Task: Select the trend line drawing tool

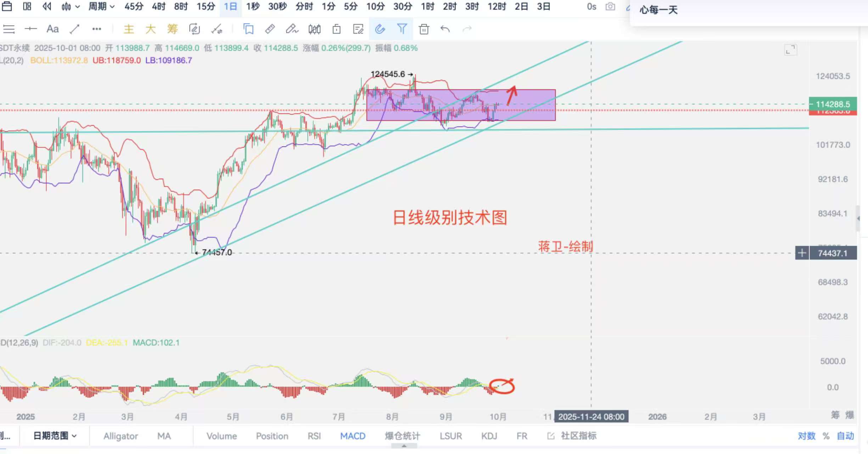Action: tap(74, 29)
